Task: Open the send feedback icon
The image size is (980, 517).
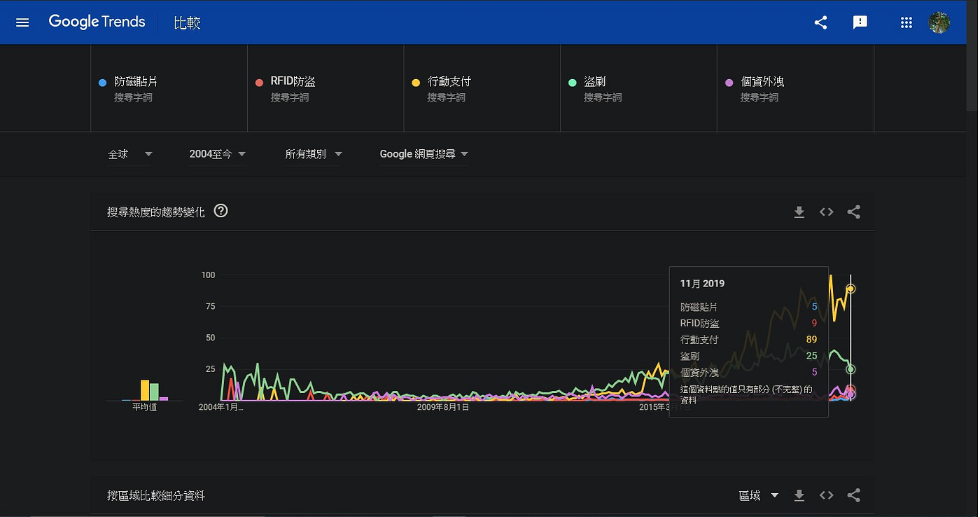Action: (860, 22)
